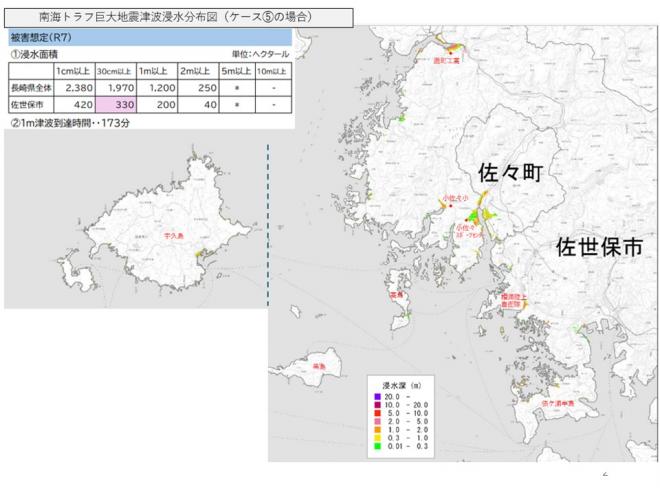Click the pink 2.0–5.0 legend swatch
This screenshot has height=495, width=660.
377,421
